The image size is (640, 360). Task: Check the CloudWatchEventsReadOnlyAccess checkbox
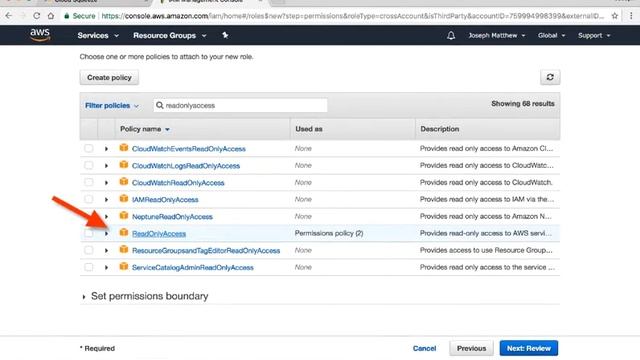coord(89,148)
